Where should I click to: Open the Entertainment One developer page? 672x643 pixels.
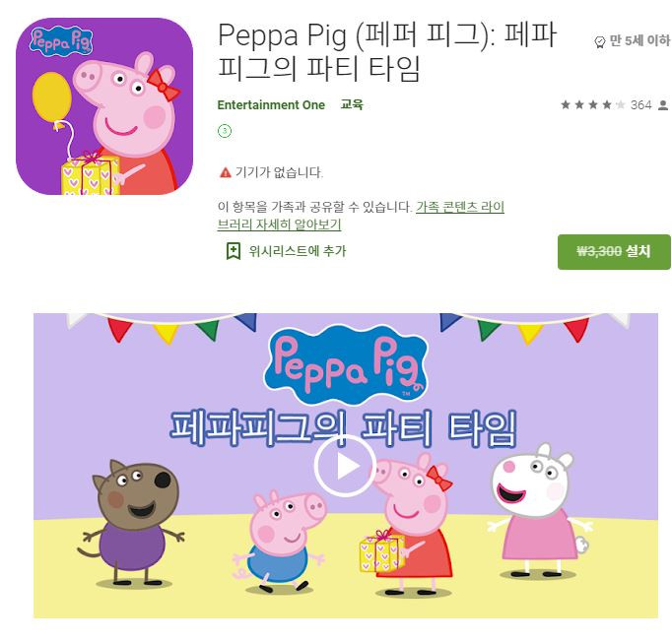(x=271, y=105)
